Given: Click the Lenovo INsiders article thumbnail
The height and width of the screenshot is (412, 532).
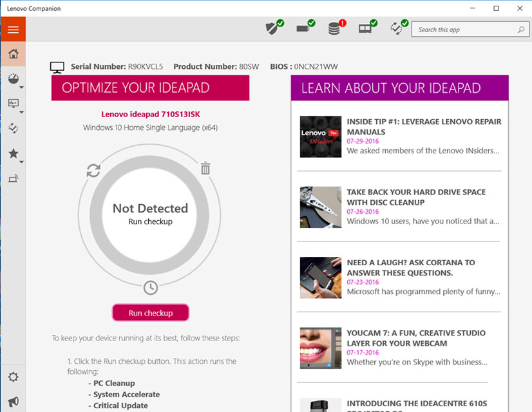Looking at the screenshot, I should coord(321,136).
